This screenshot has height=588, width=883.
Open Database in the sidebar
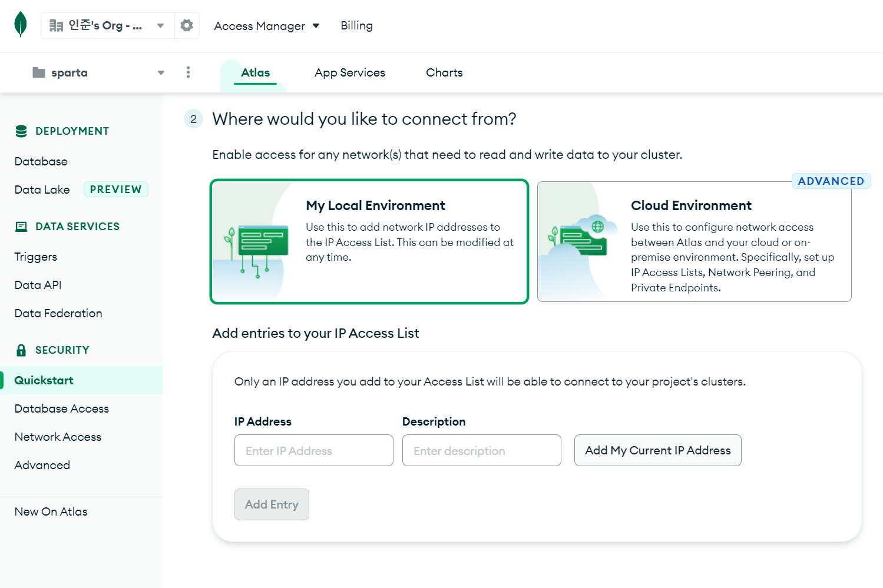41,161
